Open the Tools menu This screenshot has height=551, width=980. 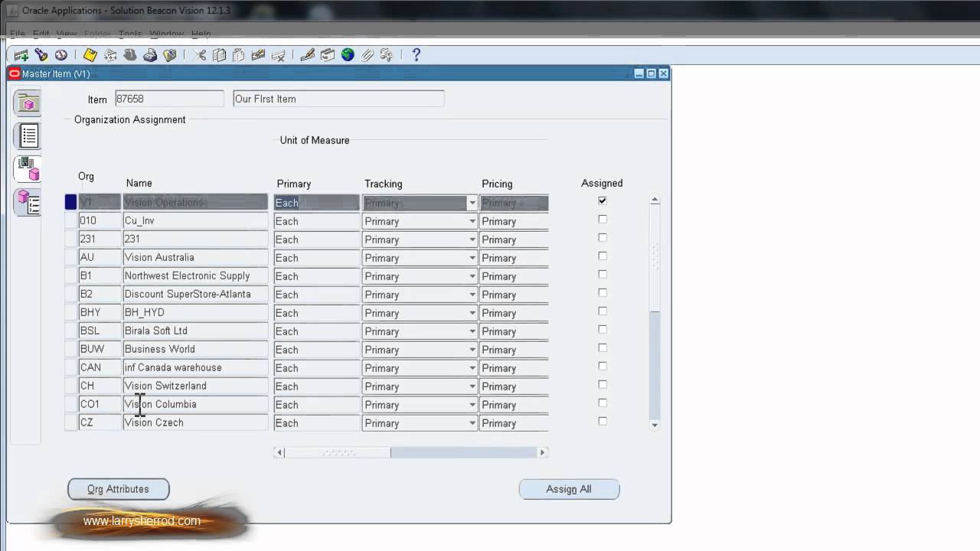(130, 34)
